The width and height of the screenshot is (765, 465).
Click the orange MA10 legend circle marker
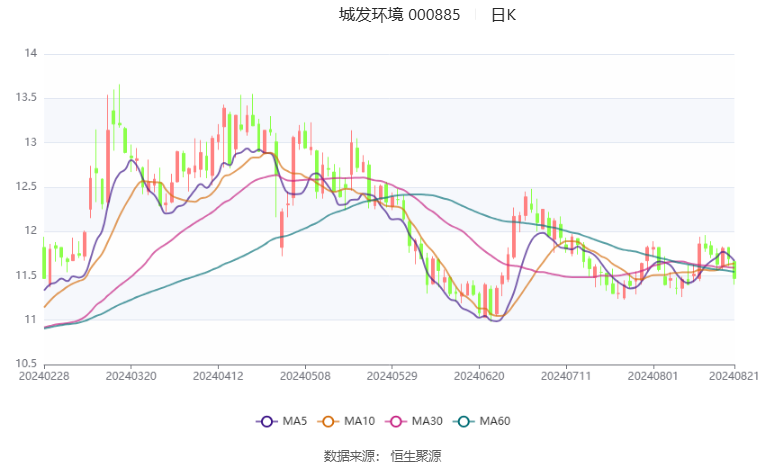(x=328, y=422)
